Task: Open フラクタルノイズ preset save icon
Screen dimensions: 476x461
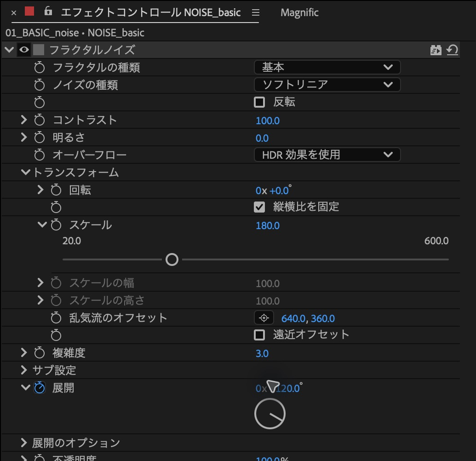Action: pos(436,50)
